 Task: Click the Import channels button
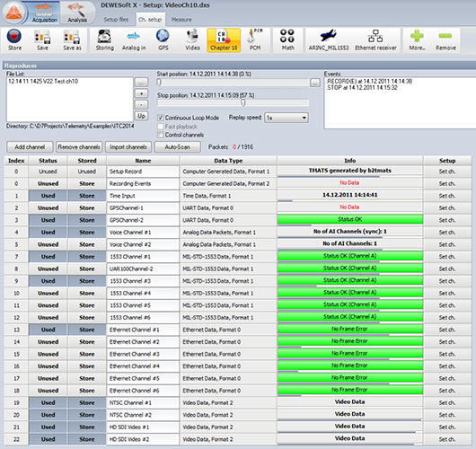tap(128, 147)
